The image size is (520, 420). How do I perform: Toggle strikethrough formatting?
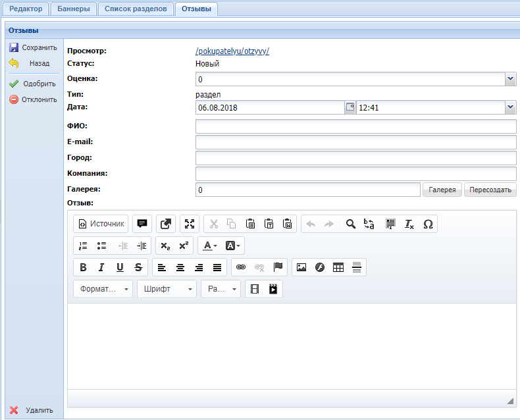point(138,267)
